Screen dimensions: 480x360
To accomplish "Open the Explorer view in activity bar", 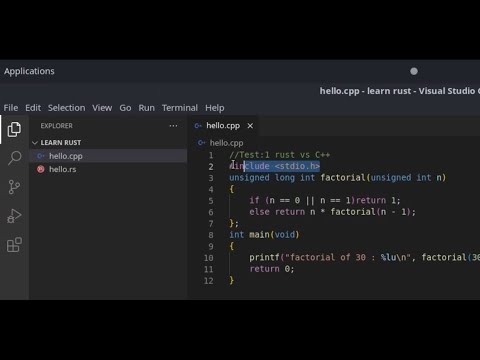I will pos(14,129).
